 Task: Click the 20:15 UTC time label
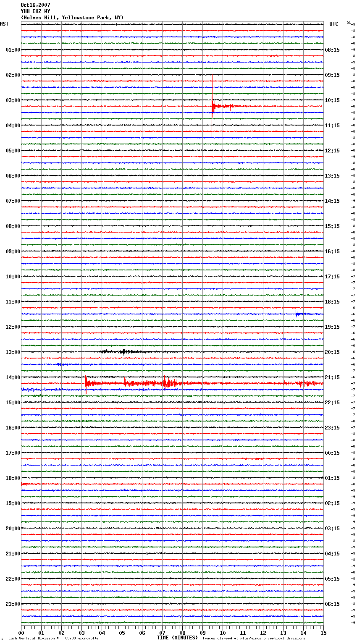332,352
